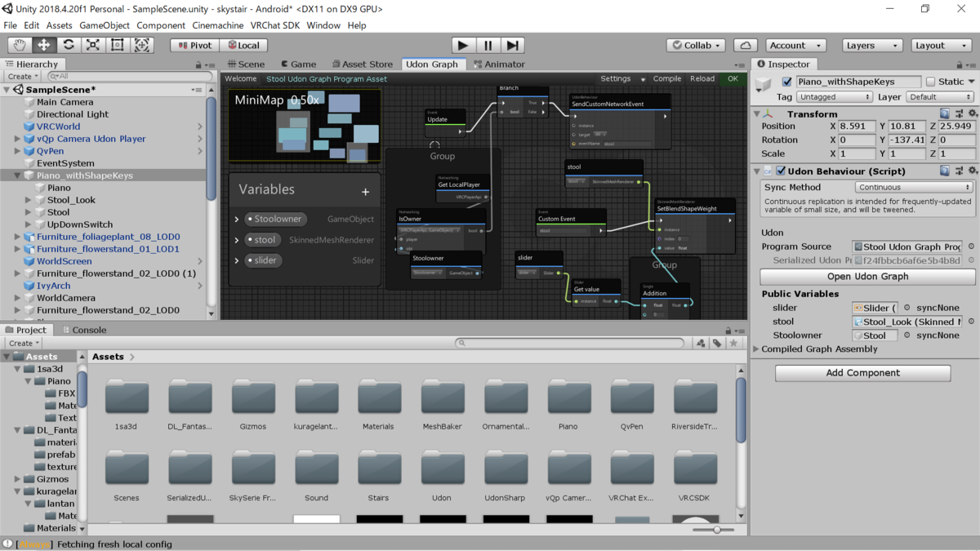Toggle Local handle rotation mode

coord(243,46)
